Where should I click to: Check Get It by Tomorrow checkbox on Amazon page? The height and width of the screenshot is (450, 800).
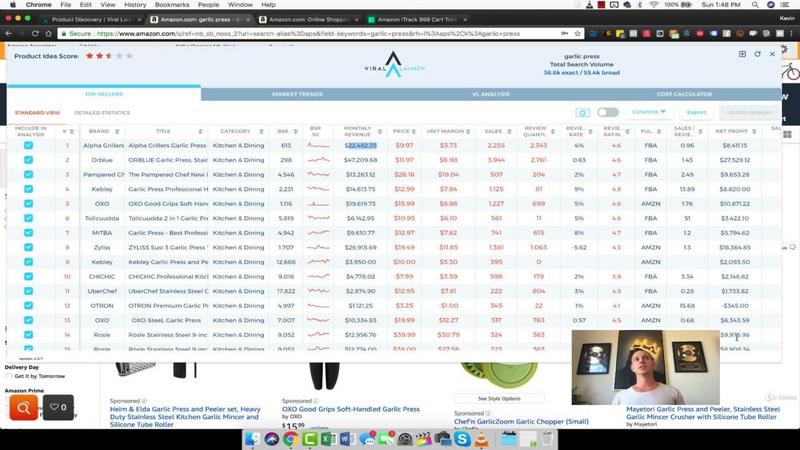(x=9, y=377)
